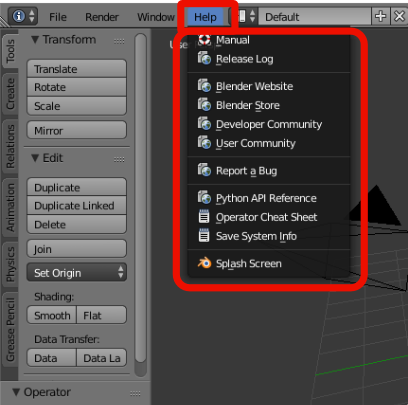Delete the Default screen layout

point(399,16)
